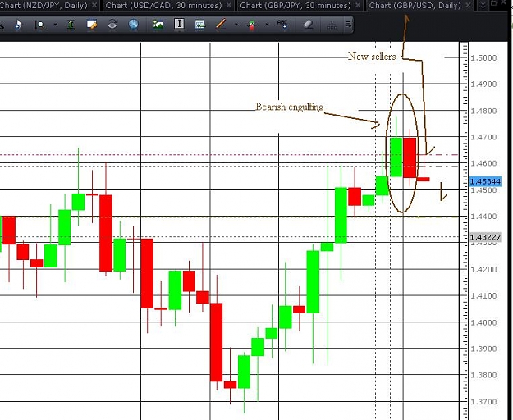Click the 1.5000 price axis label
The height and width of the screenshot is (420, 513).
point(483,58)
